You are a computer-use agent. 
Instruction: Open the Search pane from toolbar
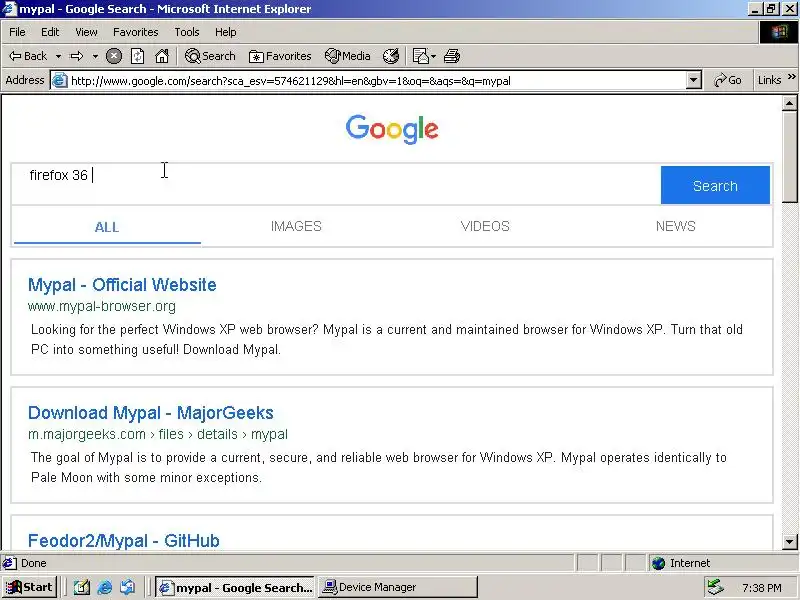coord(210,56)
